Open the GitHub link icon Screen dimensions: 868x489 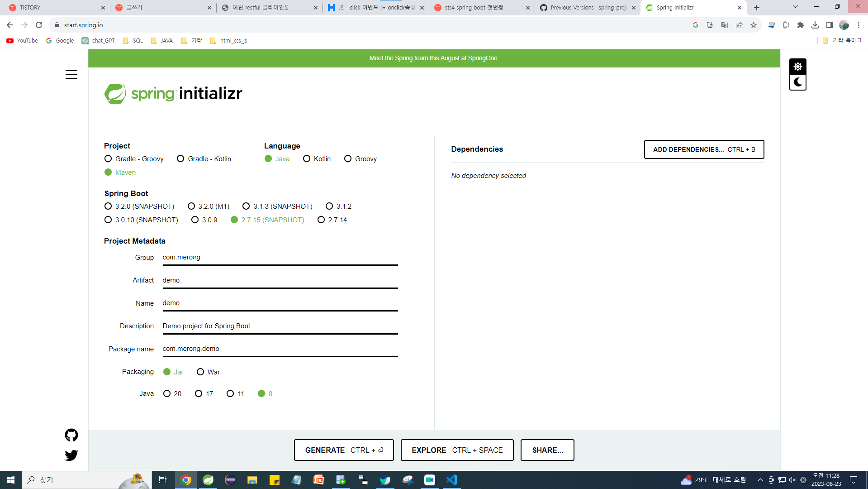coord(71,435)
